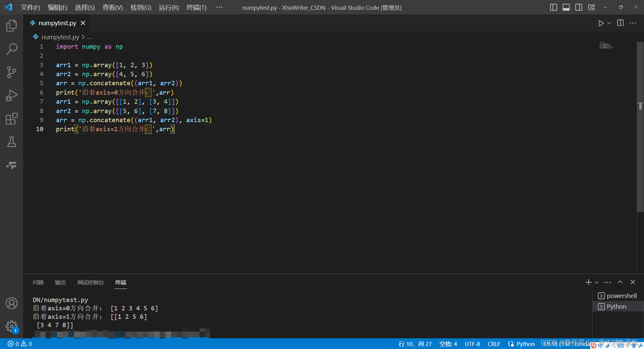The height and width of the screenshot is (349, 644).
Task: Open the Extensions view
Action: point(11,119)
